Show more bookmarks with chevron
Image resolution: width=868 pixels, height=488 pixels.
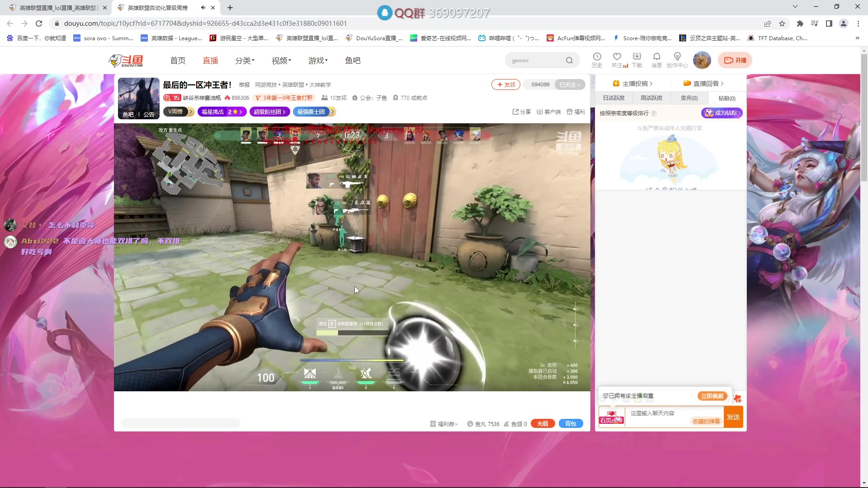(x=857, y=38)
